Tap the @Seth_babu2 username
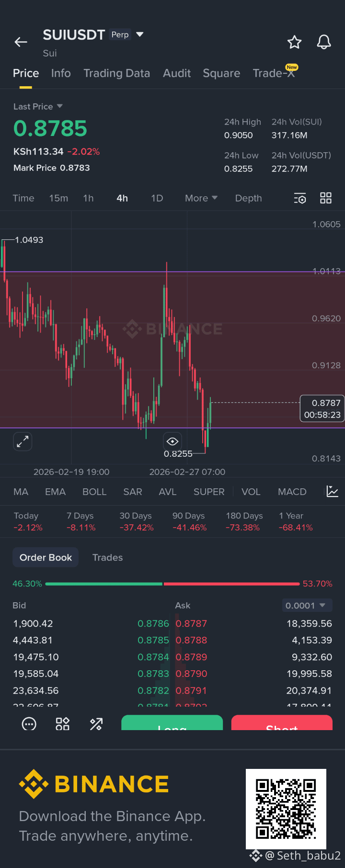The width and height of the screenshot is (345, 868). tap(303, 856)
